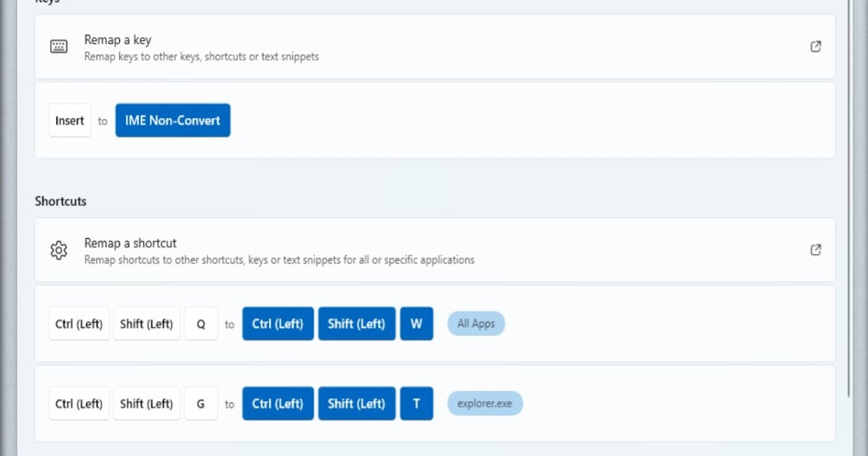Click Shift (Left) white key in G shortcut
Image resolution: width=868 pixels, height=456 pixels.
coord(147,404)
